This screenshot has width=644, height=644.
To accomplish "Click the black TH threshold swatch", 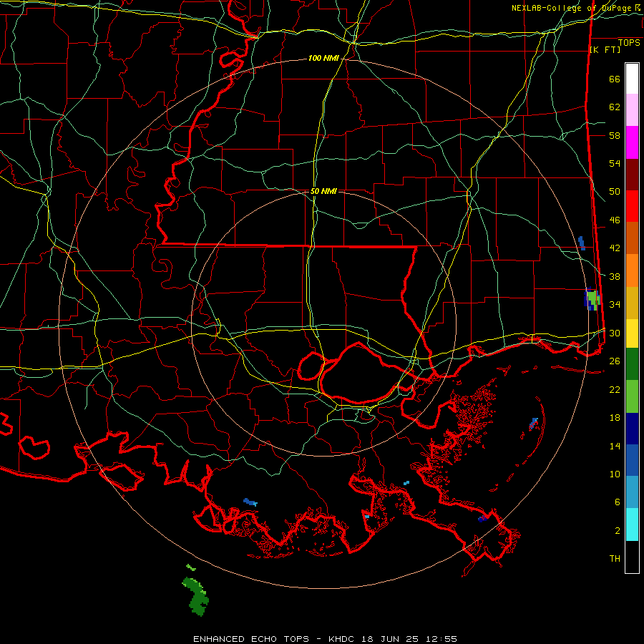I will coord(632,557).
